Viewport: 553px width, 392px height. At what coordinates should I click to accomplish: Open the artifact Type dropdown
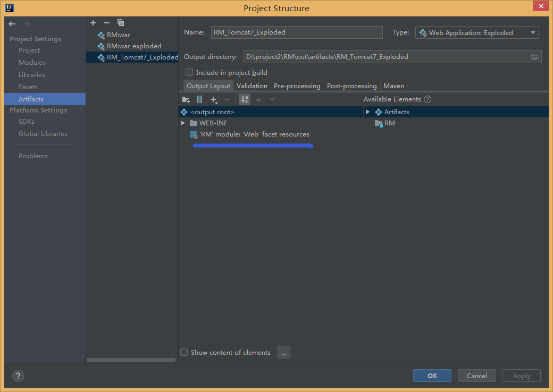point(477,33)
